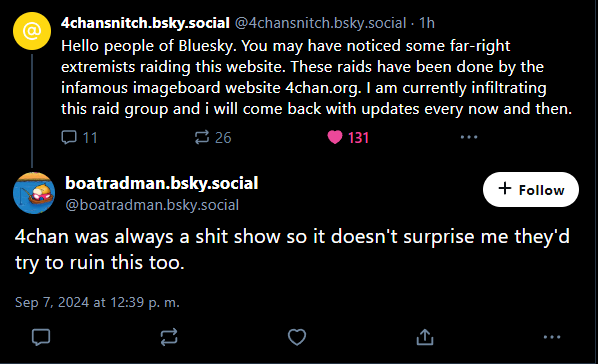Click the 1h timestamp on parent post
The image size is (598, 364).
coord(427,23)
